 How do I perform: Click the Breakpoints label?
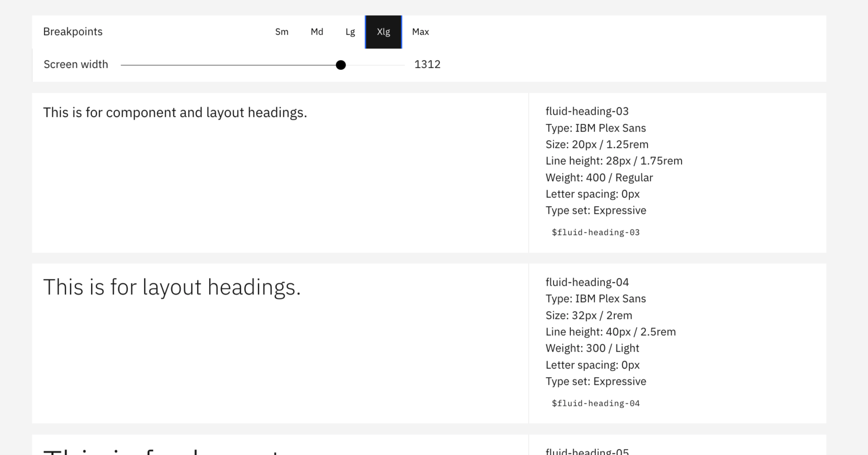point(73,31)
